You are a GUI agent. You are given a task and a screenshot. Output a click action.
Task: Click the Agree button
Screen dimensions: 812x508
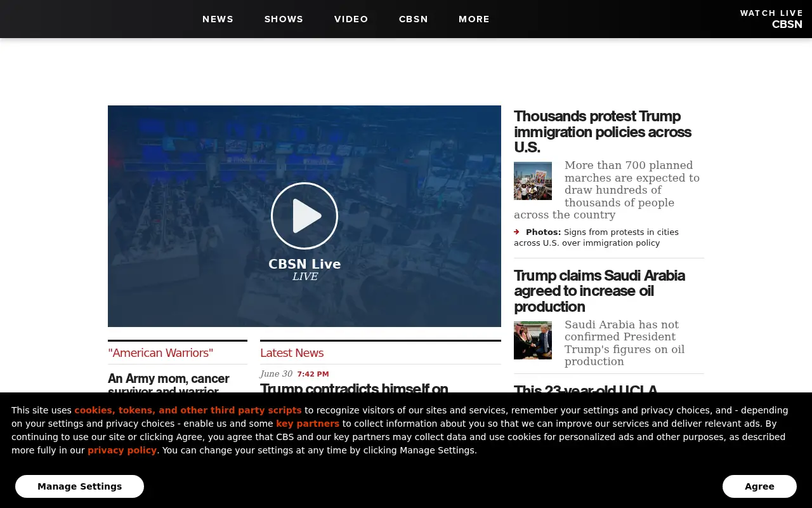tap(759, 486)
